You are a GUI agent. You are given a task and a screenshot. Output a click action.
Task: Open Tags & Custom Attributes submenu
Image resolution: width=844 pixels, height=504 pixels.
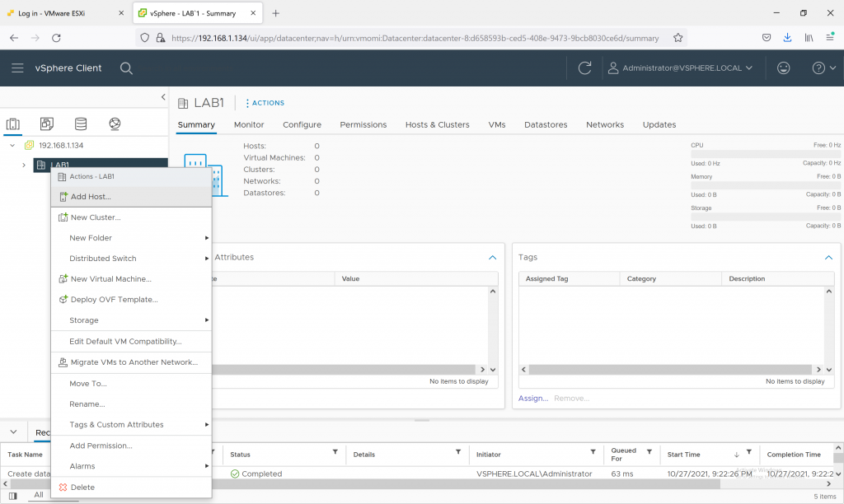tap(131, 424)
